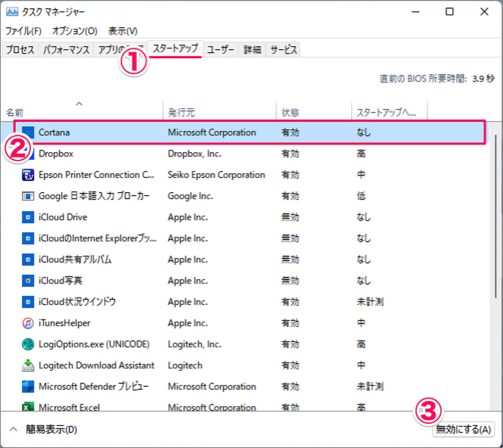This screenshot has height=448, width=503.
Task: Switch to the ユーザー tab
Action: pos(221,50)
